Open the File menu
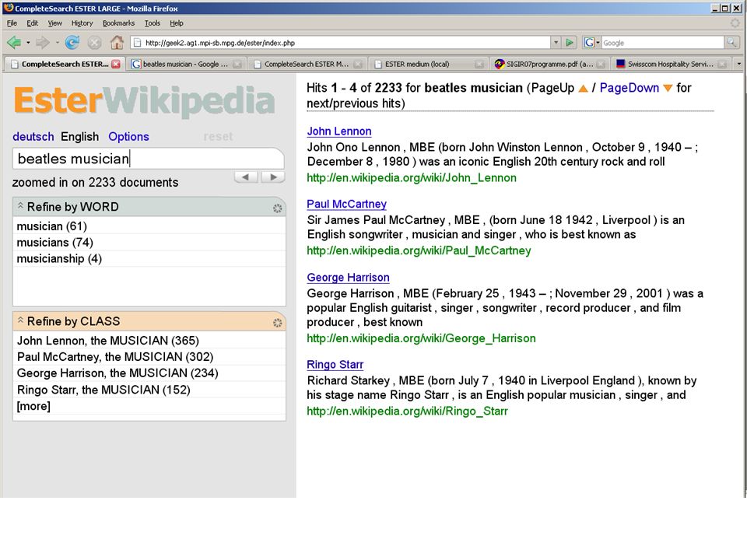This screenshot has height=560, width=747. click(12, 23)
